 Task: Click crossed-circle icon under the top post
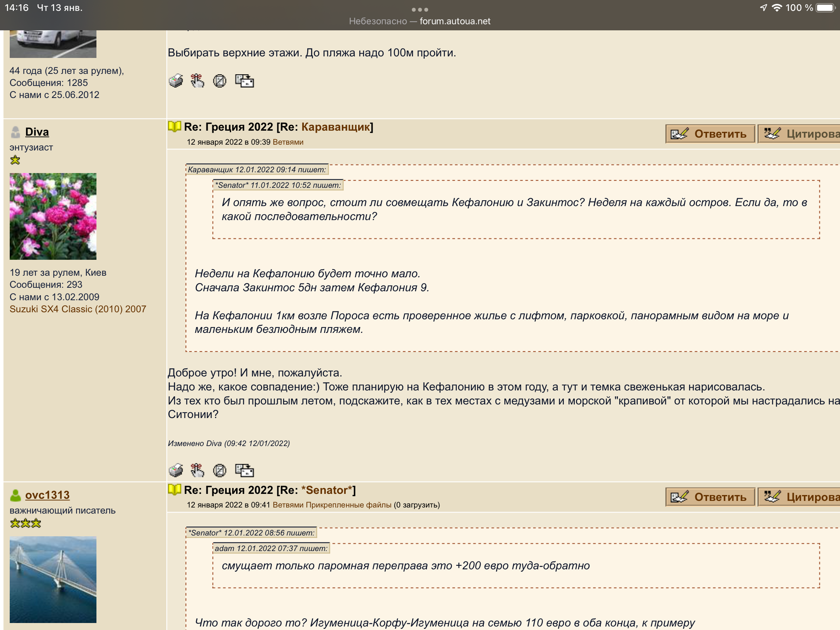click(220, 81)
